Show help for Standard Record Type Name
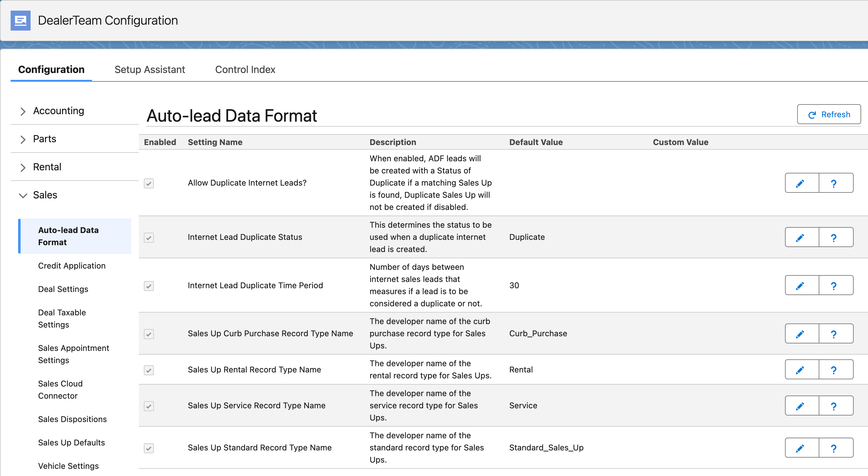Screen dimensions: 868x476 click(x=836, y=448)
